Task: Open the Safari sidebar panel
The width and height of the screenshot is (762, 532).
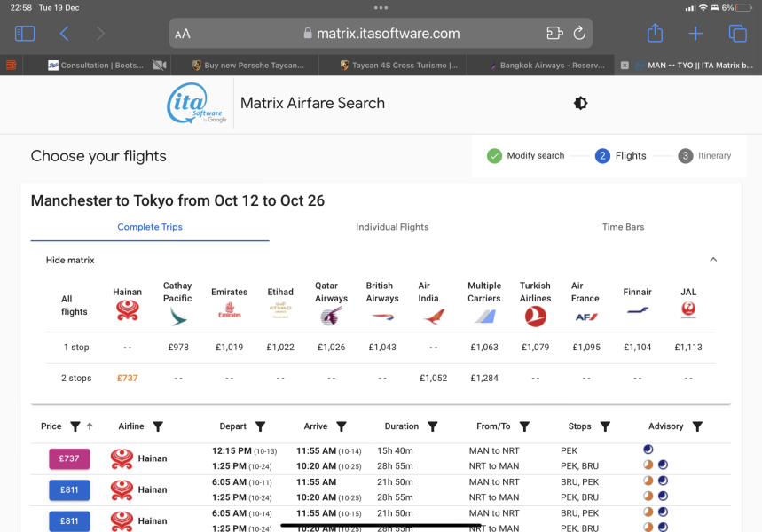Action: tap(25, 34)
